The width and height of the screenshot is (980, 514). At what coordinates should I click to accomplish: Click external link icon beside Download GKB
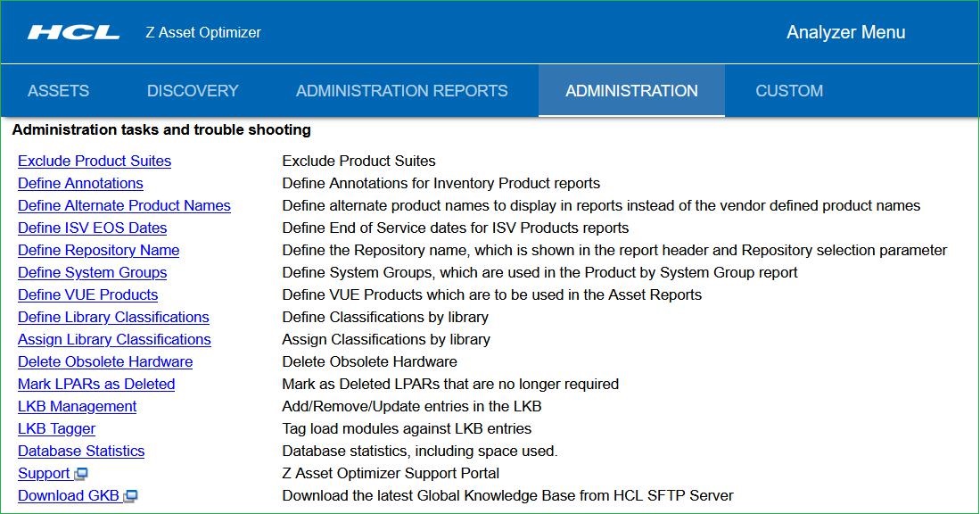131,496
